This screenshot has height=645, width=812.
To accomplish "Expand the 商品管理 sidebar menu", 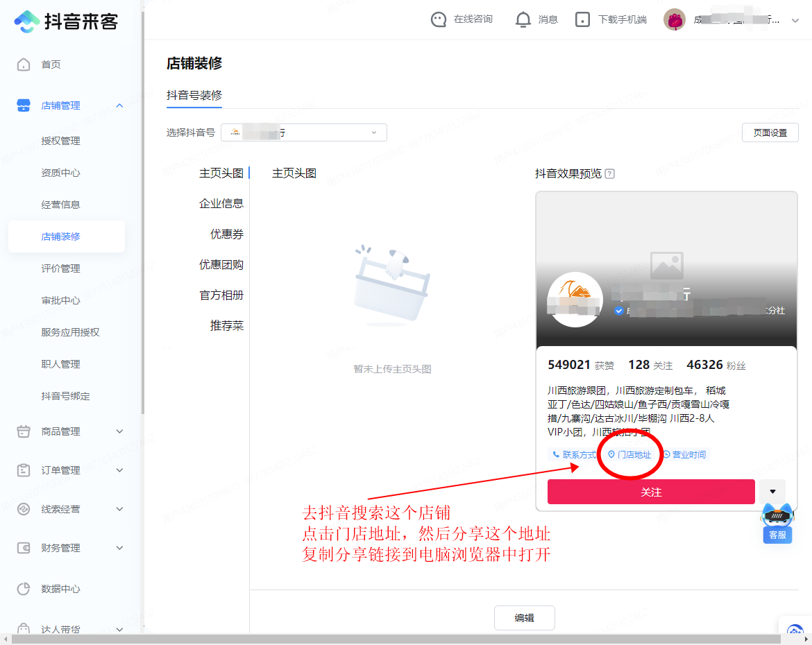I will point(119,431).
